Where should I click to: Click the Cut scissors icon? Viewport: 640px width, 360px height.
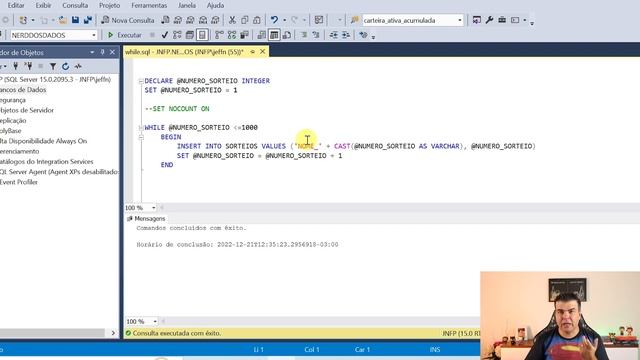(232, 20)
